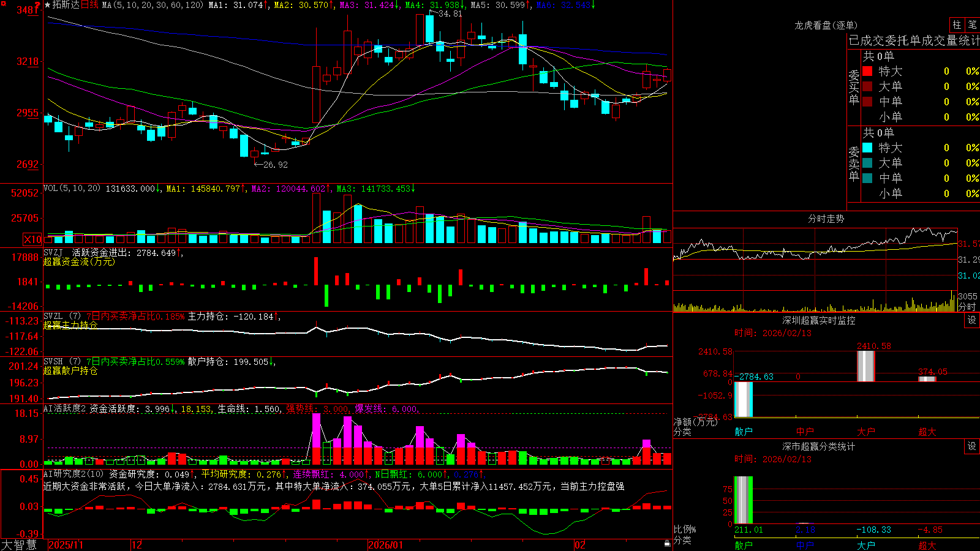Click teal 大单 swatch under 委卖单
Image resolution: width=980 pixels, height=551 pixels.
click(867, 163)
